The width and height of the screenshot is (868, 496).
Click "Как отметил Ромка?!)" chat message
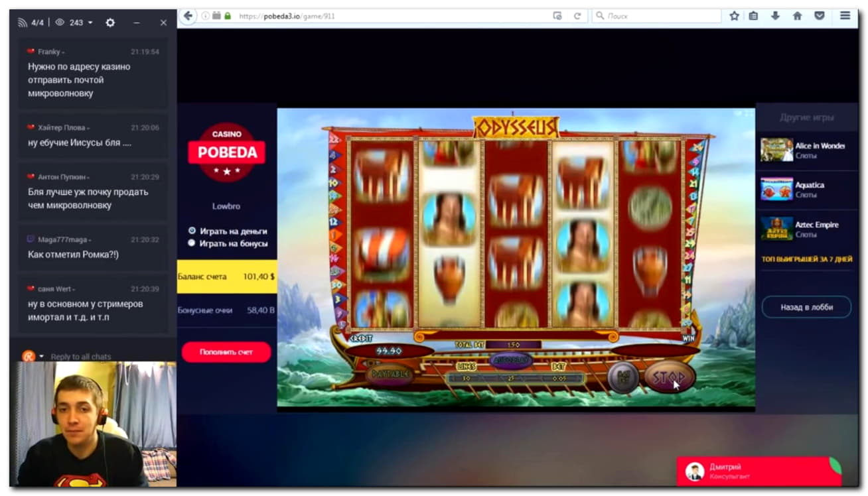coord(73,255)
